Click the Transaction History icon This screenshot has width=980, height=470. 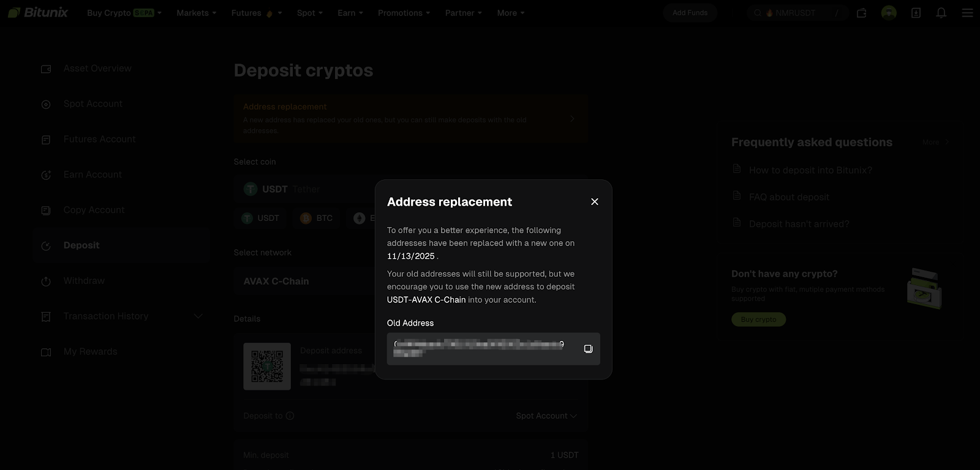(46, 316)
